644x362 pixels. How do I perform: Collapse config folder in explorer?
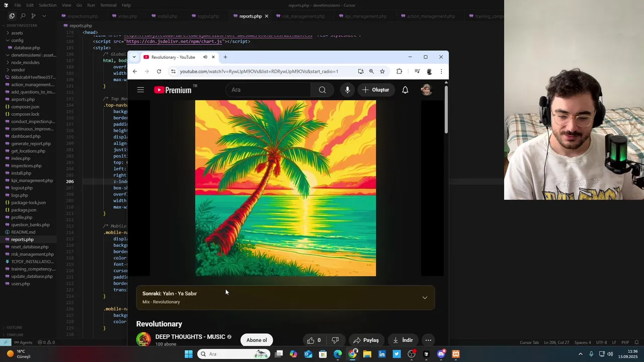tap(17, 40)
